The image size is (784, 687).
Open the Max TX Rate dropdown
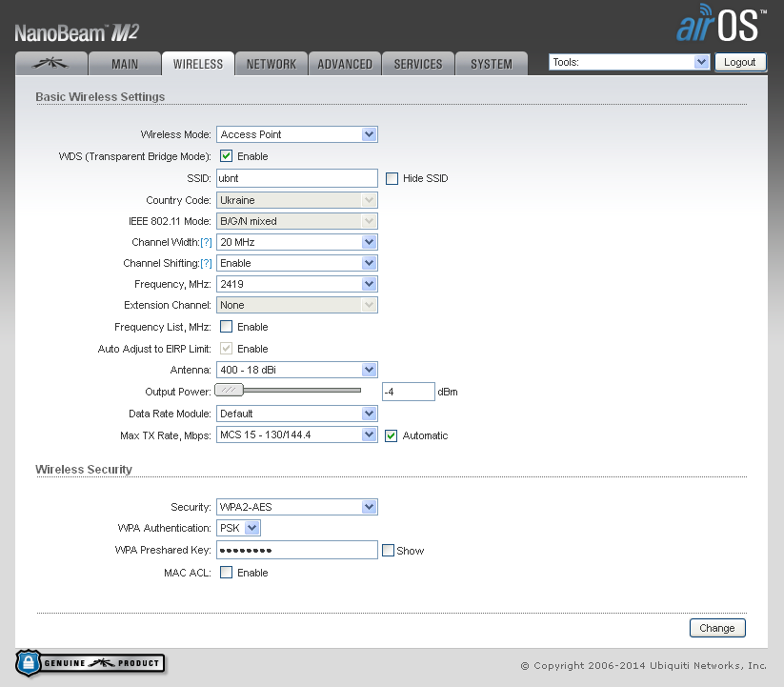[297, 434]
